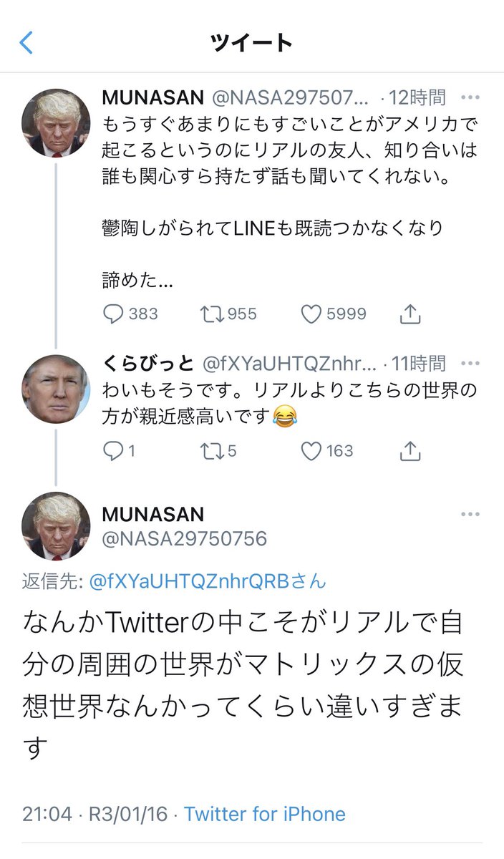Open more options on くらびっと's tweet
The width and height of the screenshot is (504, 859).
470,364
